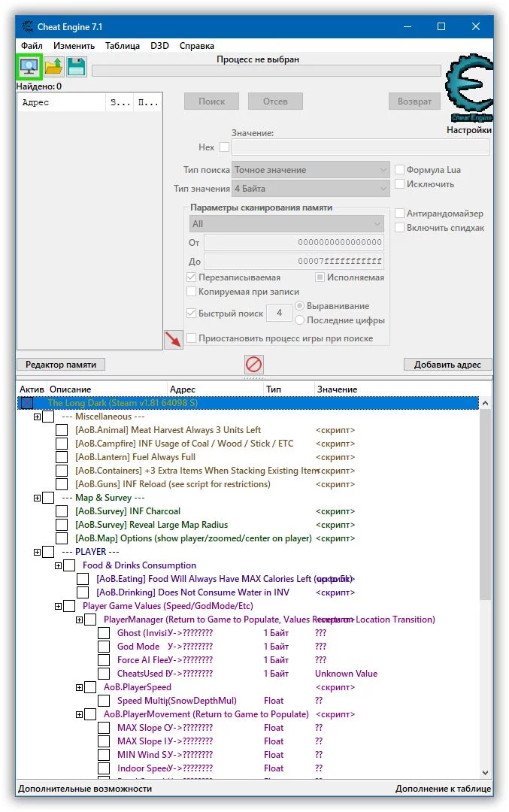
Task: Activate Meat Harvest Always 3 Units script
Action: click(x=62, y=430)
